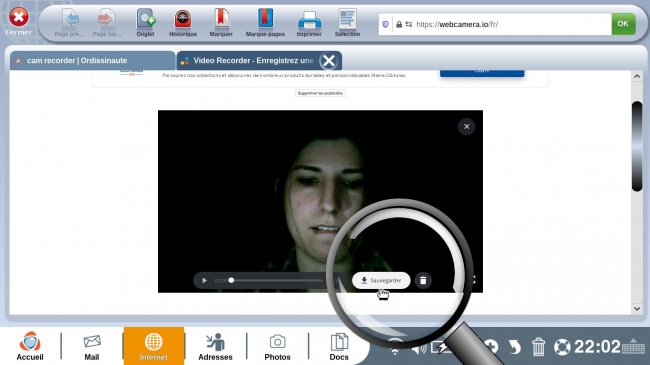Screen dimensions: 650x365
Task: Activate the Sélection tool
Action: [347, 23]
